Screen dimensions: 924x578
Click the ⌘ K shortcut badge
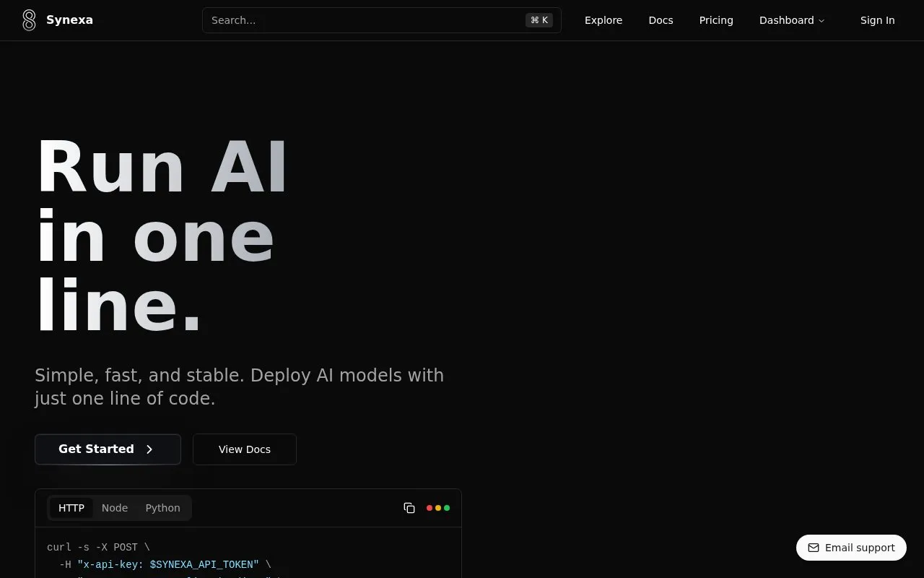(539, 20)
